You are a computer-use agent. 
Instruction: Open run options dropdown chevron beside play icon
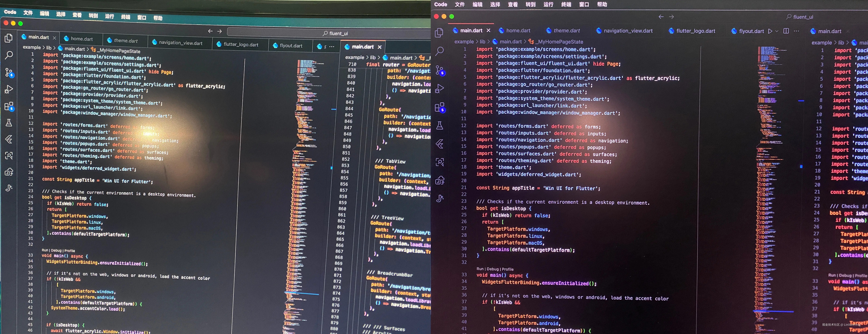click(x=777, y=31)
